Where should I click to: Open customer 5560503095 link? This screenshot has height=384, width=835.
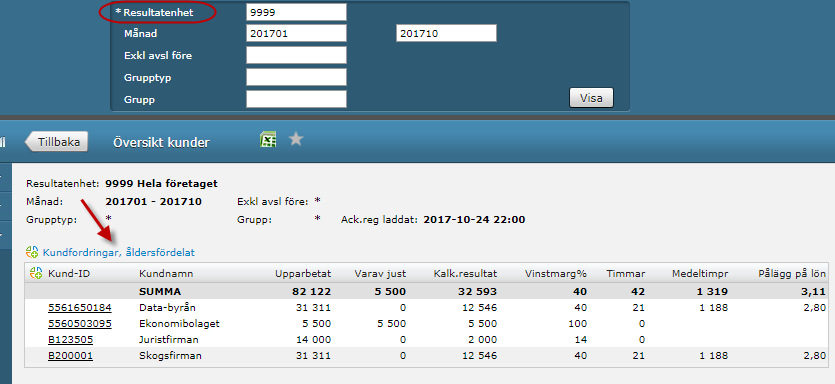coord(80,323)
